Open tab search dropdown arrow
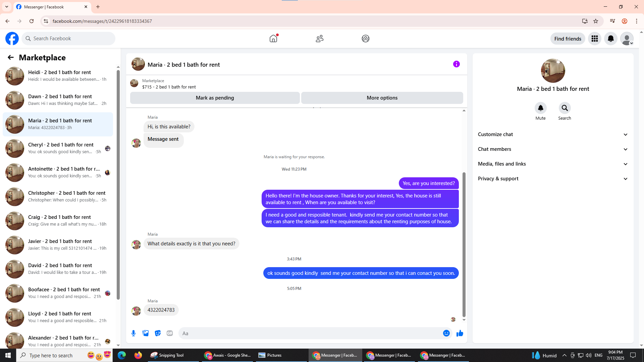The height and width of the screenshot is (362, 644). [7, 7]
